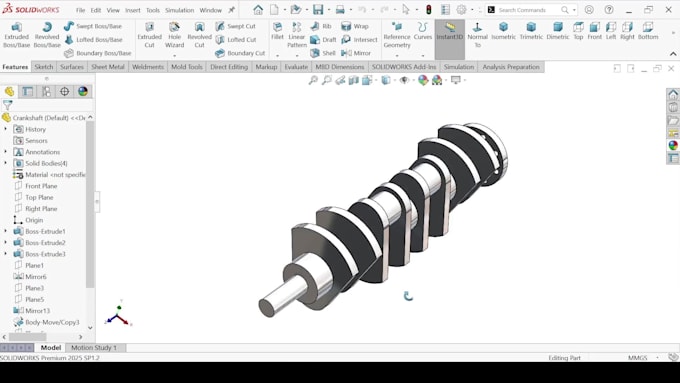
Task: Select the Rib feature
Action: [x=321, y=26]
